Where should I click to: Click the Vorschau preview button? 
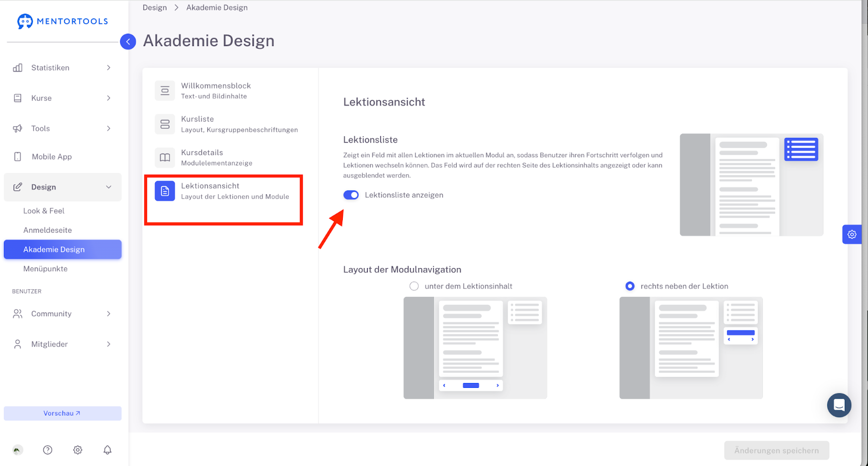62,413
